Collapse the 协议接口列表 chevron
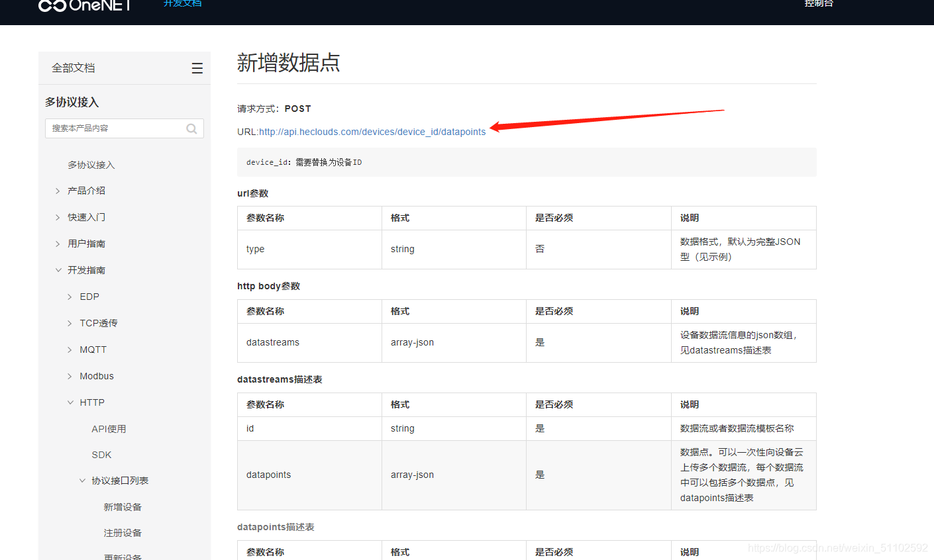Viewport: 934px width, 560px height. (x=82, y=481)
